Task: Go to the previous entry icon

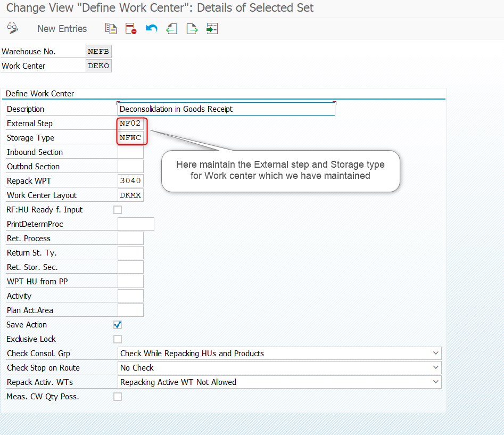Action: click(172, 29)
